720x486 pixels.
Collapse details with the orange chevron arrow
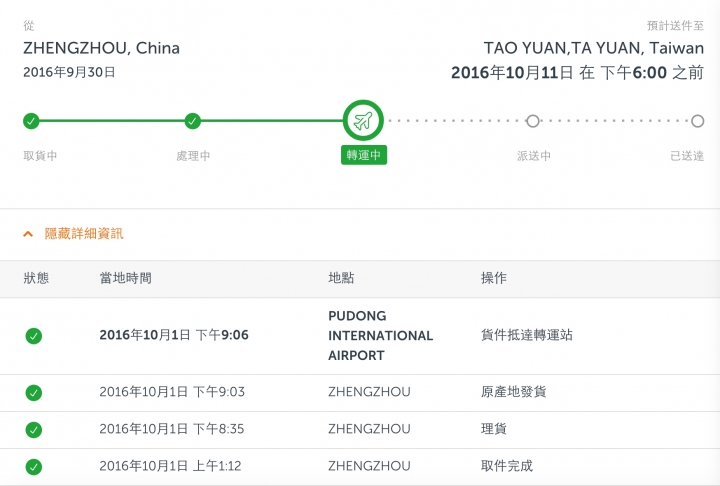coord(28,234)
